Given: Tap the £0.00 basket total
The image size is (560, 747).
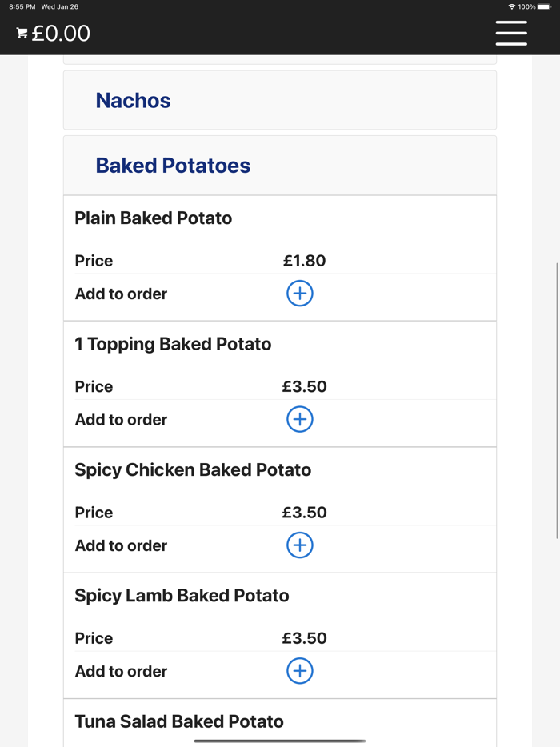Looking at the screenshot, I should [61, 34].
